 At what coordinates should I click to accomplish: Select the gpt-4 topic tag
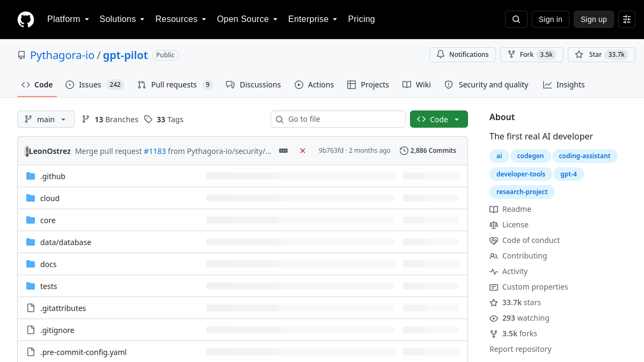tap(568, 174)
